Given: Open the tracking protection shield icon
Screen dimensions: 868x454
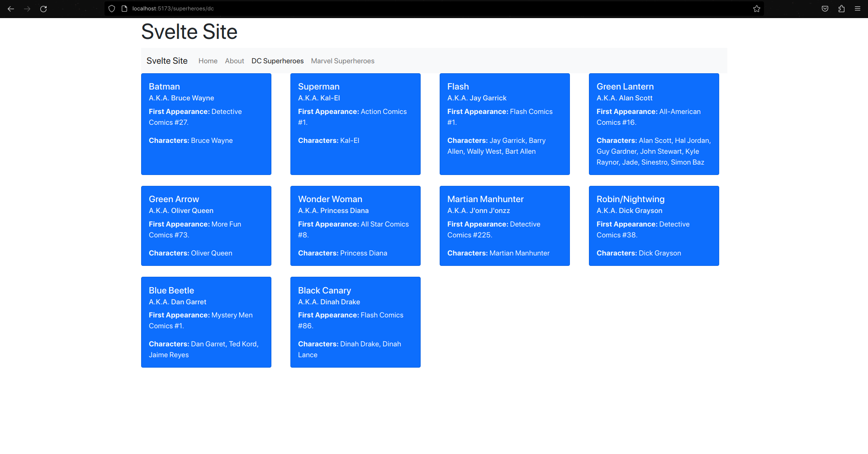Looking at the screenshot, I should [x=112, y=9].
